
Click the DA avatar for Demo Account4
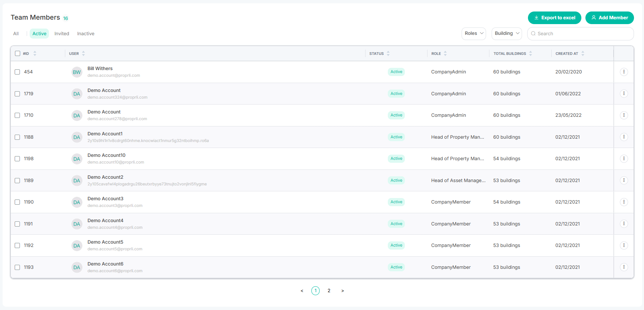point(77,224)
